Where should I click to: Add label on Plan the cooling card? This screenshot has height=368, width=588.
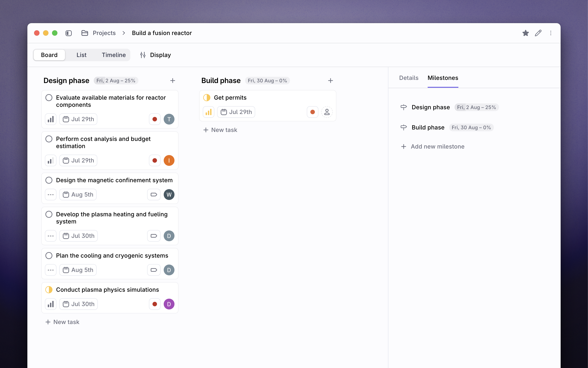coord(154,270)
